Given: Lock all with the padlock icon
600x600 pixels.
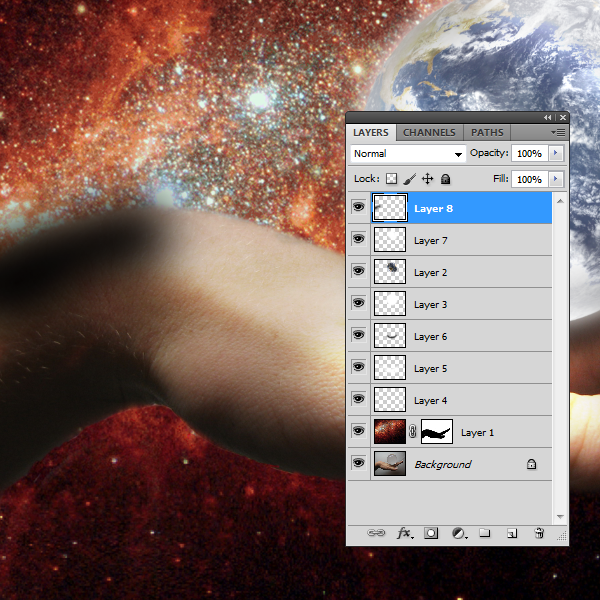Looking at the screenshot, I should pos(445,179).
